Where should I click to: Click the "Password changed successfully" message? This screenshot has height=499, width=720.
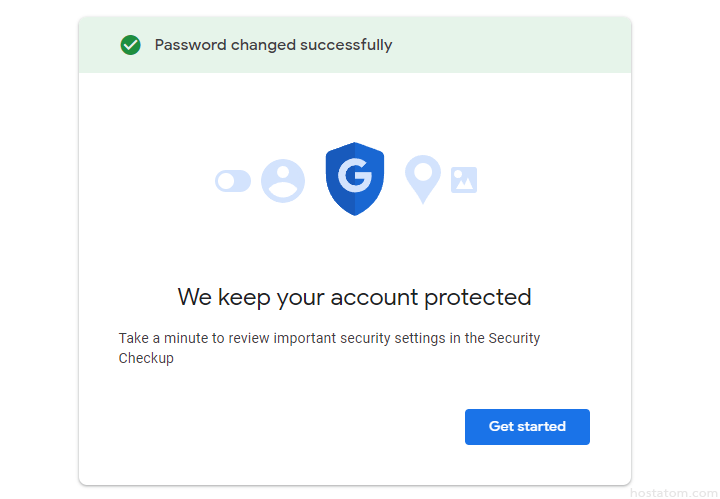point(273,45)
